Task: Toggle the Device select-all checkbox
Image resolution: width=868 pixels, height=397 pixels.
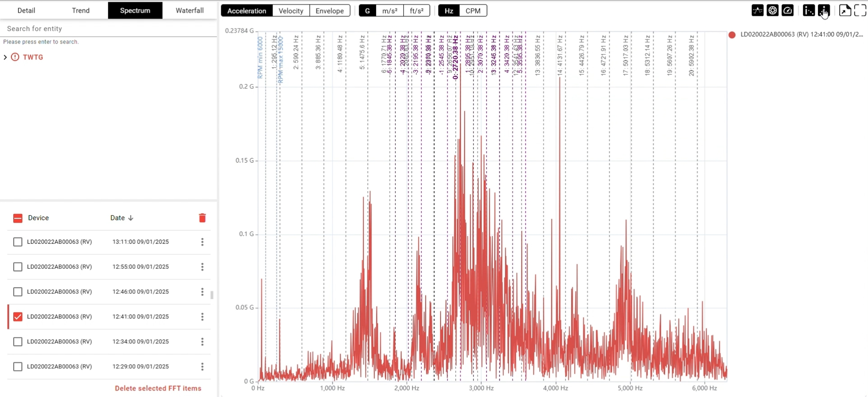Action: (18, 218)
